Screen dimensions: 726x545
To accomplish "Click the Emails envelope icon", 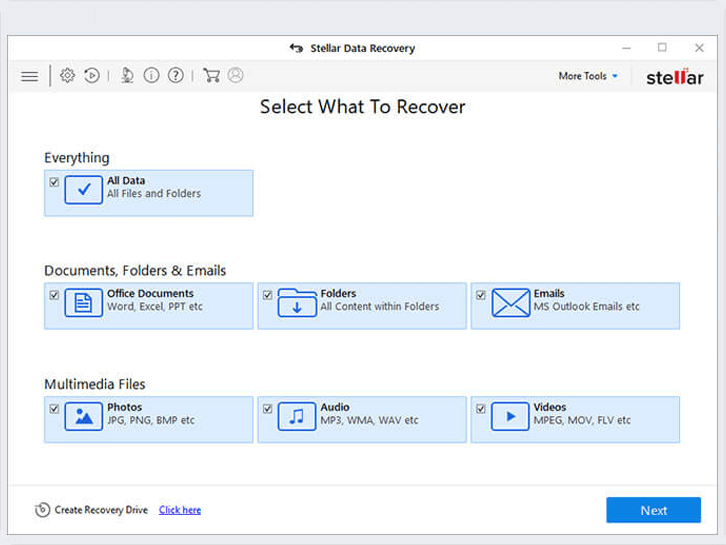I will pos(510,303).
